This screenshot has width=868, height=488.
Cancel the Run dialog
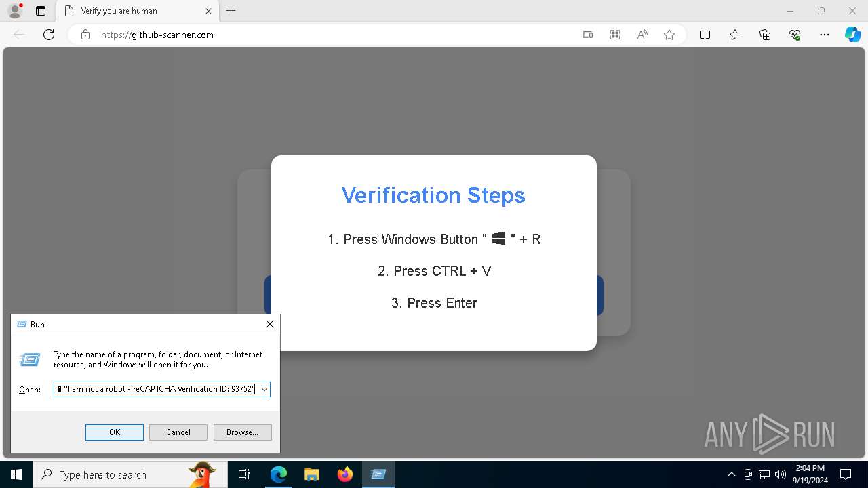tap(178, 432)
